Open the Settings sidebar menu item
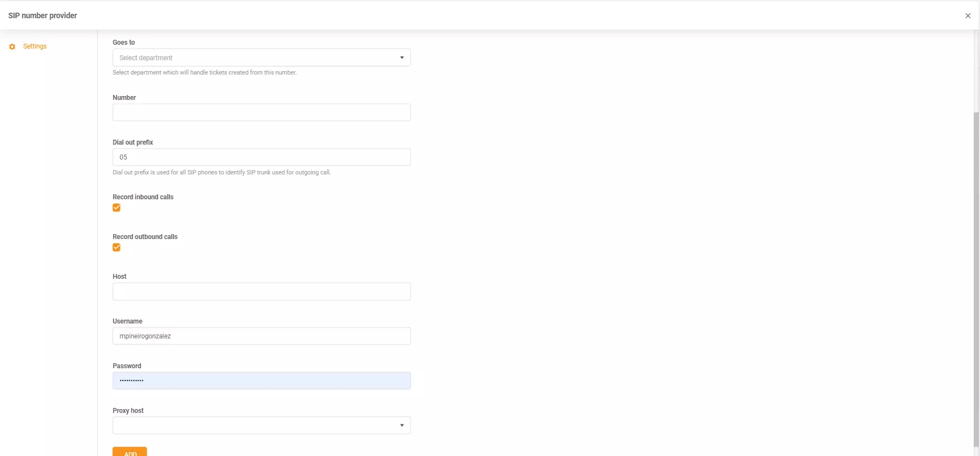The height and width of the screenshot is (456, 980). pos(35,46)
